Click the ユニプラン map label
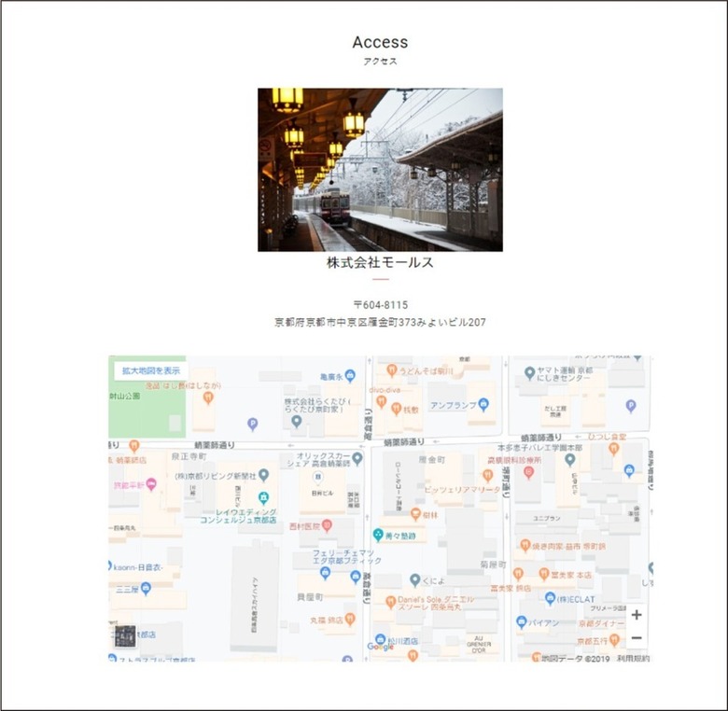The height and width of the screenshot is (711, 728). click(x=546, y=519)
